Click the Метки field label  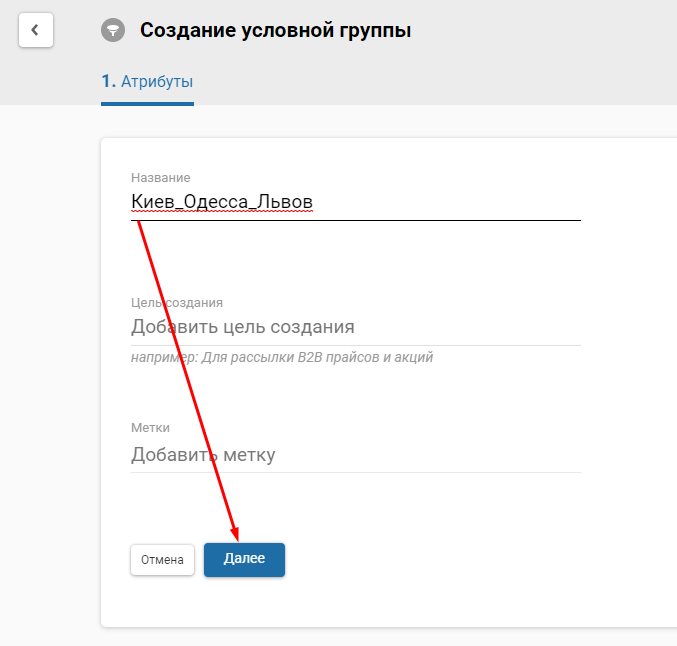coord(150,428)
